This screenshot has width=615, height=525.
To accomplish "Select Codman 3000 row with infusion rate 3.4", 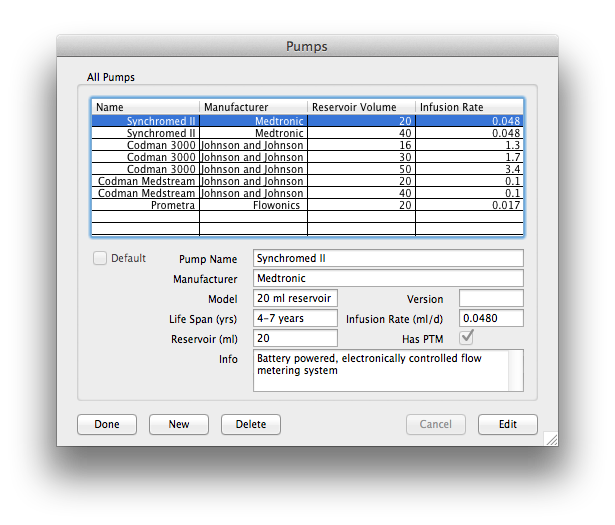I will [x=307, y=169].
